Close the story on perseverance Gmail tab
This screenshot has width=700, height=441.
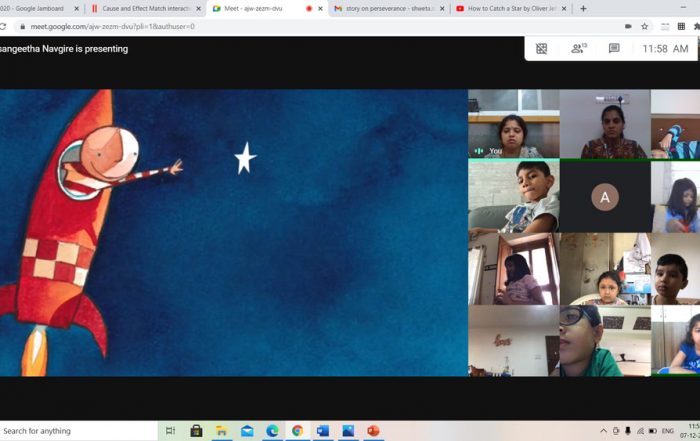(442, 8)
